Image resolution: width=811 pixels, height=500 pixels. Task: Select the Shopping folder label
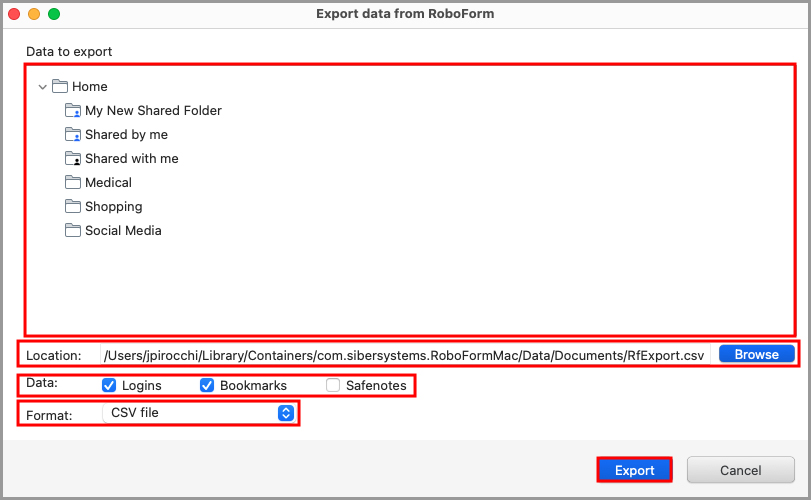click(113, 207)
